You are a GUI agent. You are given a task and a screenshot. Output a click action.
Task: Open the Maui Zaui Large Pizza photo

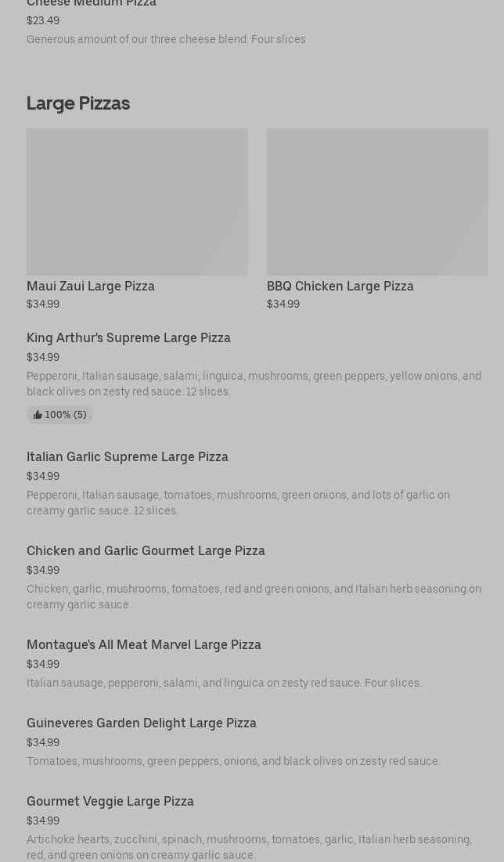[137, 201]
